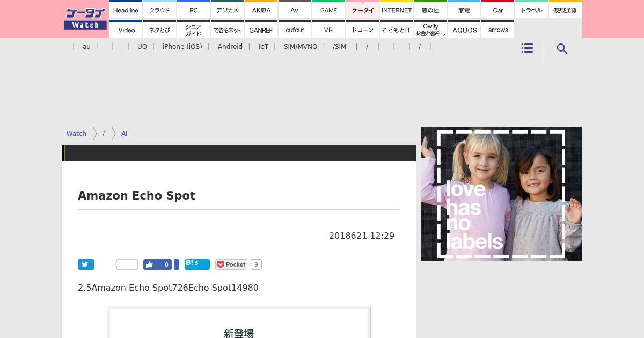Open the できるネット tab
Screen dimensions: 644x338
point(227,30)
